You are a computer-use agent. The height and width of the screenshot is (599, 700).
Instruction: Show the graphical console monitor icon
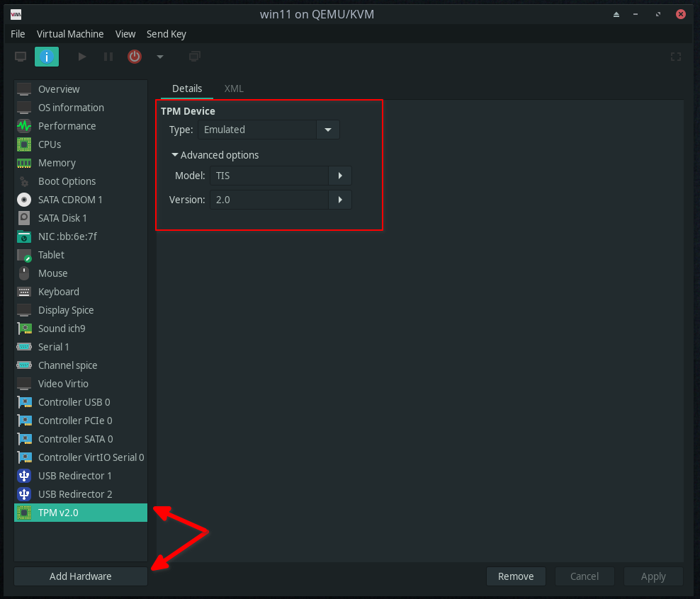coord(21,57)
